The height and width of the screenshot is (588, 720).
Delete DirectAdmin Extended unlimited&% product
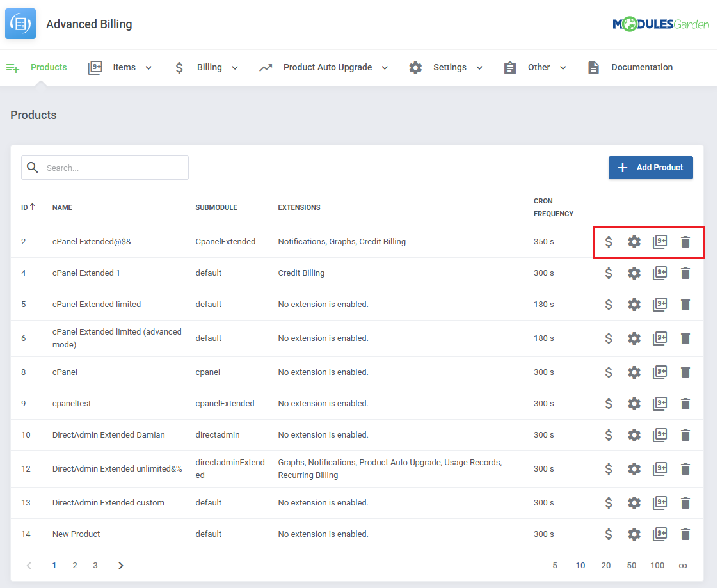coord(685,468)
